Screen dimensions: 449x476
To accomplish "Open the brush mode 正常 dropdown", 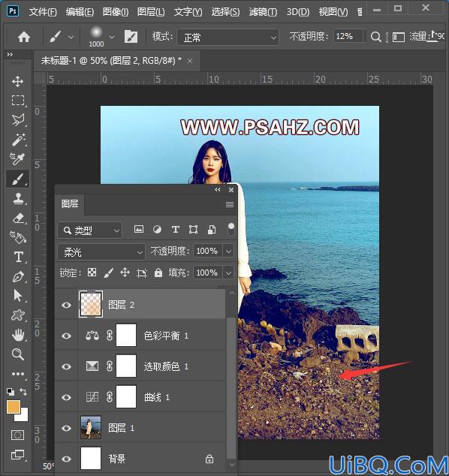I will [x=228, y=38].
